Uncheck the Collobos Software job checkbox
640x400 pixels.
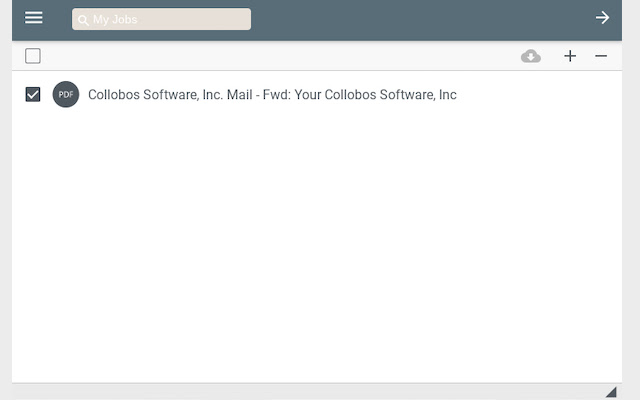tap(33, 94)
